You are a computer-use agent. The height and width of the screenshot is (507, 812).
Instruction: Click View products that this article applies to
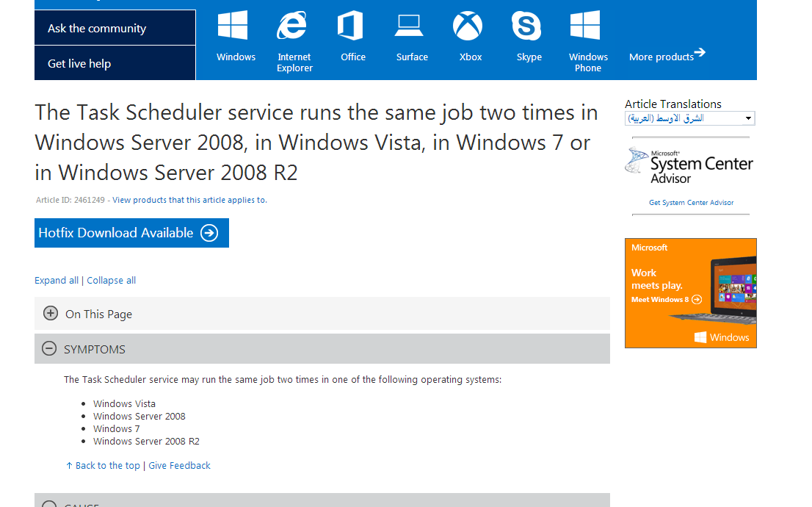(189, 200)
